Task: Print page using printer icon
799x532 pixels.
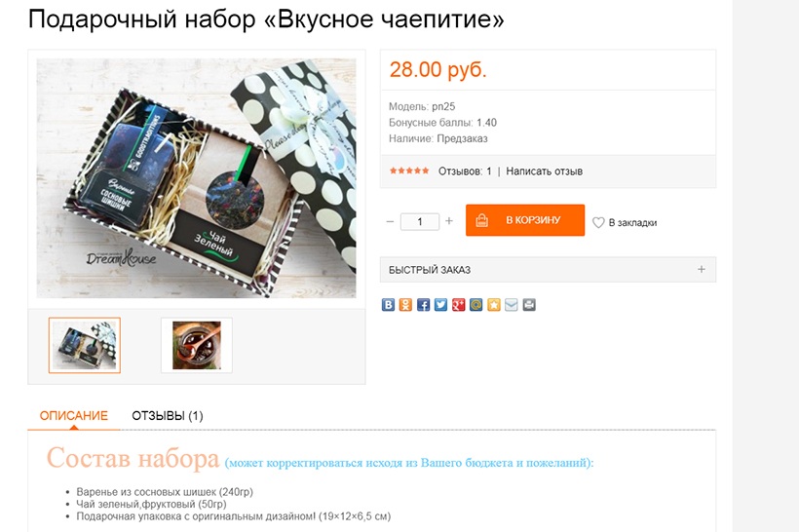Action: (x=529, y=305)
